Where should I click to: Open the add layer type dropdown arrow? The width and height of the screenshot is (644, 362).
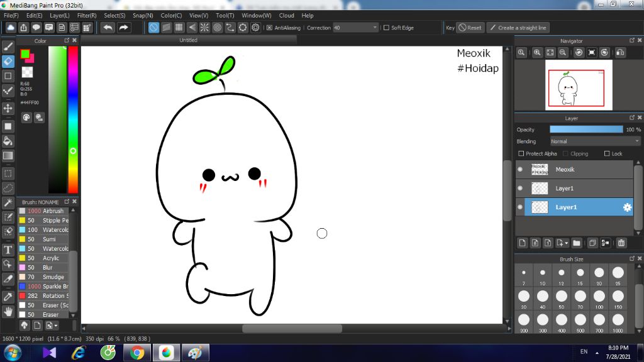pos(567,243)
